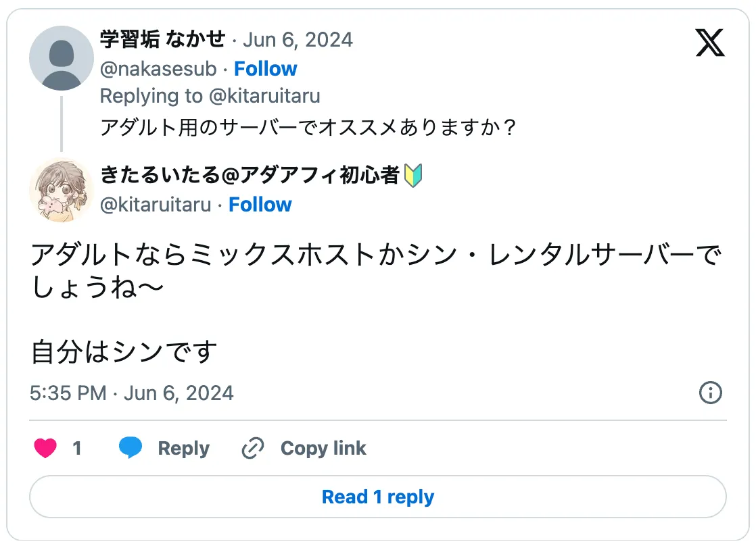The image size is (756, 550).
Task: Toggle the like state of the reply
Action: (x=46, y=447)
